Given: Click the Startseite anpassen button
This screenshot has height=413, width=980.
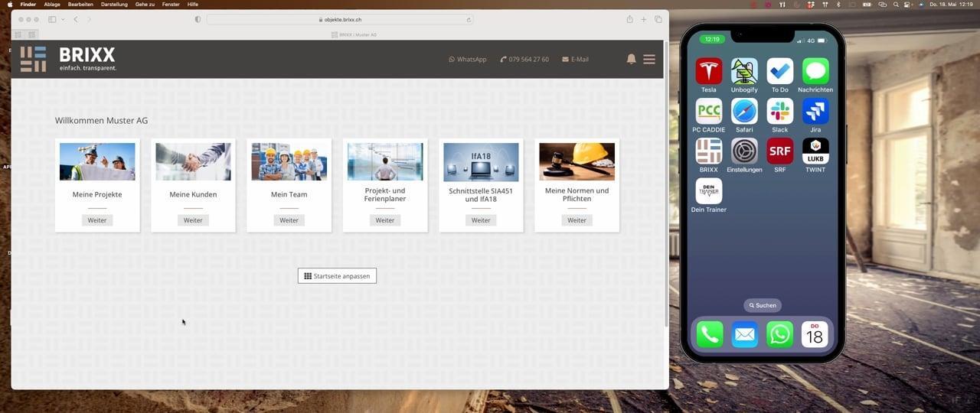Looking at the screenshot, I should coord(337,276).
